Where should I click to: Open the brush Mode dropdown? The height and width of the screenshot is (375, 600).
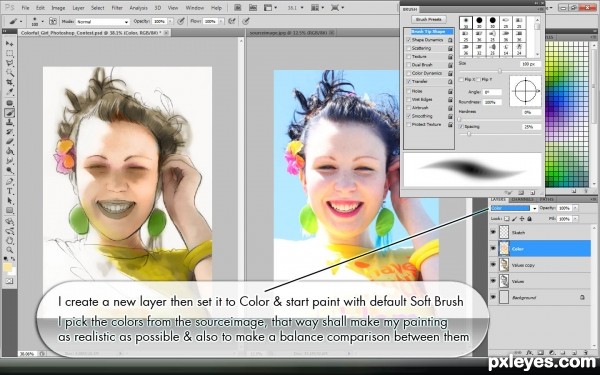103,22
